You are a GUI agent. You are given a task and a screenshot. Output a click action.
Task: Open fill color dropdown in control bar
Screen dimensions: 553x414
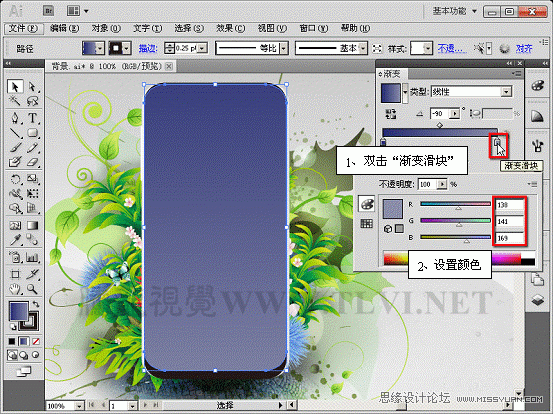(x=100, y=48)
